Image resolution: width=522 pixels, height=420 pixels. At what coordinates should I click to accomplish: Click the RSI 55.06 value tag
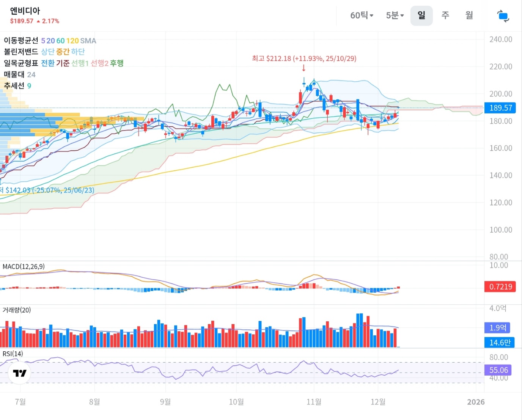click(x=498, y=370)
